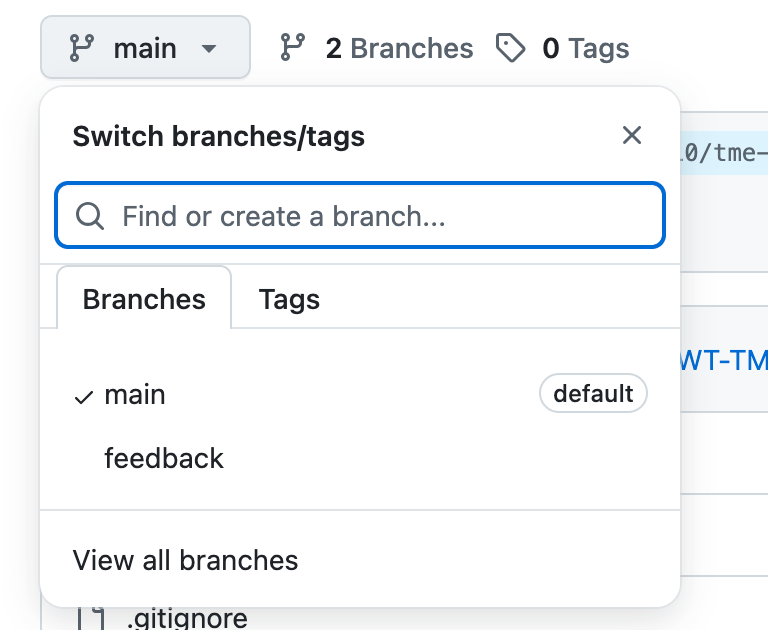Switch to the feedback branch
Screen dimensions: 768x630
164,458
